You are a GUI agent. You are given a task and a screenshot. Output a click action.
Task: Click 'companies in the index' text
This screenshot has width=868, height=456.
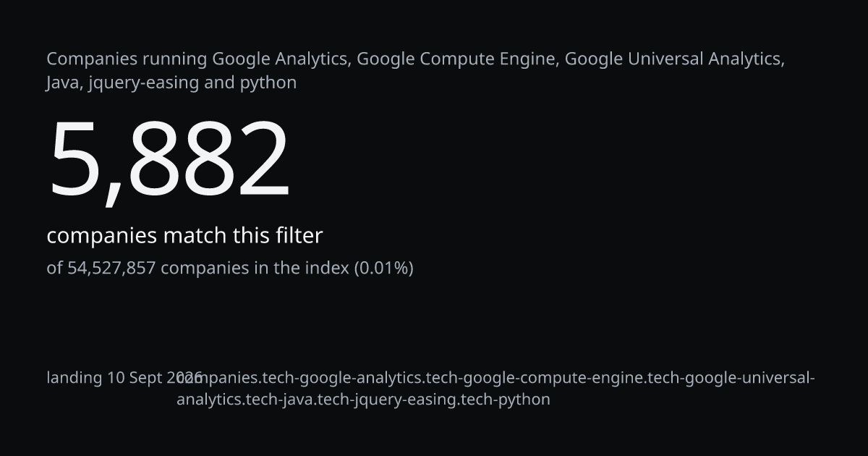(x=255, y=268)
